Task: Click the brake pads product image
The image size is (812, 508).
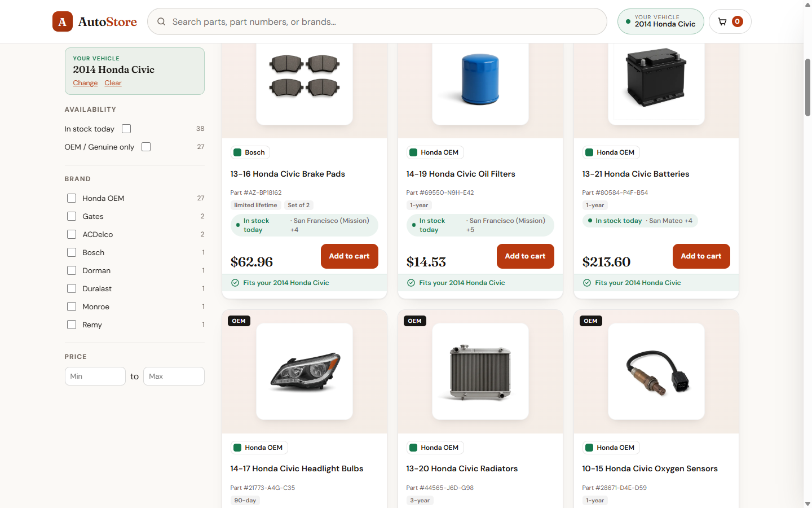Action: point(304,76)
